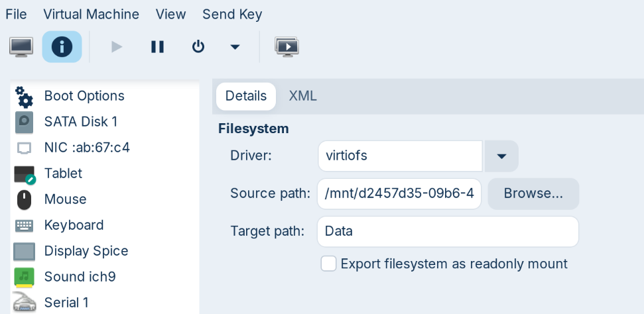The height and width of the screenshot is (314, 644).
Task: Enable Export filesystem as readonly mount
Action: coord(328,264)
